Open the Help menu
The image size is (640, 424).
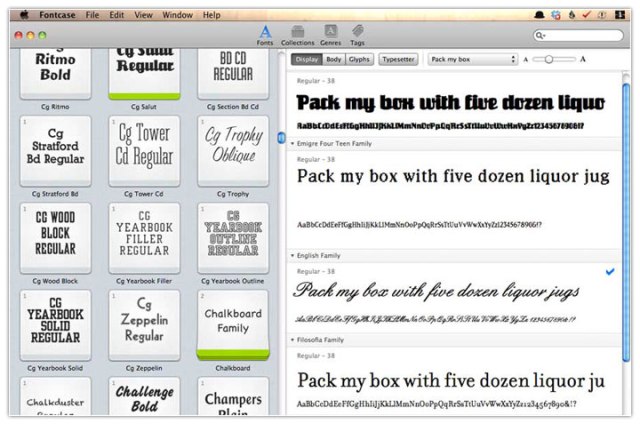211,15
